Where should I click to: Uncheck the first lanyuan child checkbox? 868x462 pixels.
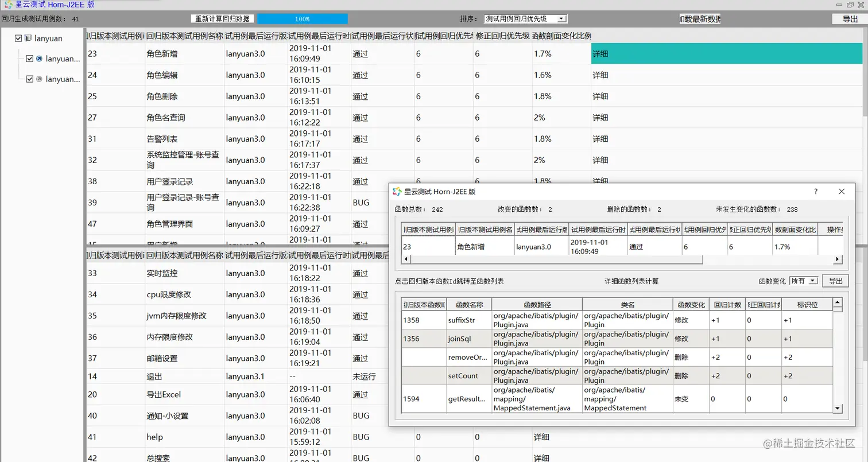pyautogui.click(x=30, y=59)
